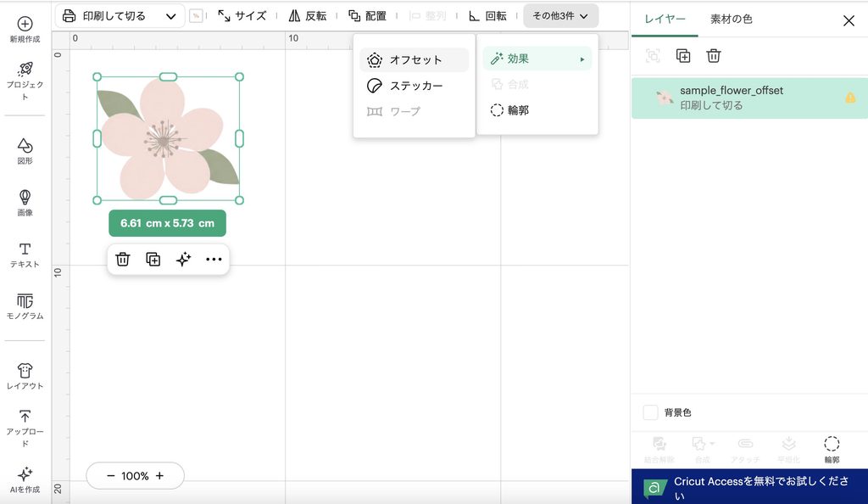Duplicate layer icon in layers panel
This screenshot has height=504, width=868.
click(683, 55)
